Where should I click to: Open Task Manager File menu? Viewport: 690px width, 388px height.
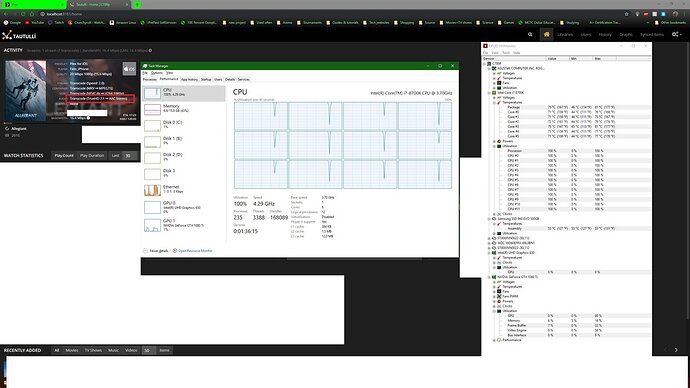pos(145,73)
